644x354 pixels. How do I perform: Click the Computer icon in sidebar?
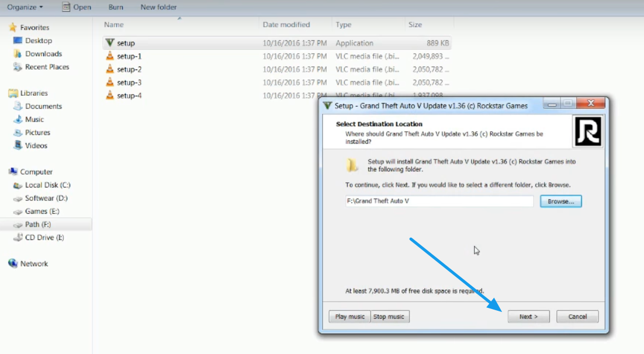point(13,171)
